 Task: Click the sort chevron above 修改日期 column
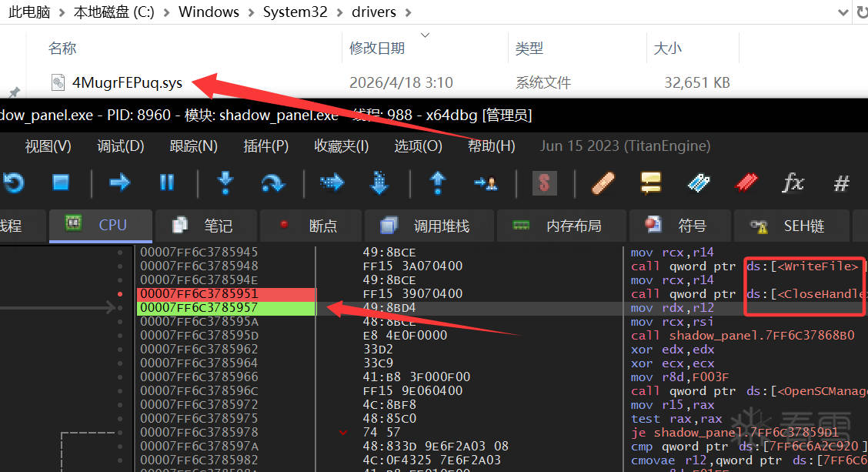[x=425, y=35]
